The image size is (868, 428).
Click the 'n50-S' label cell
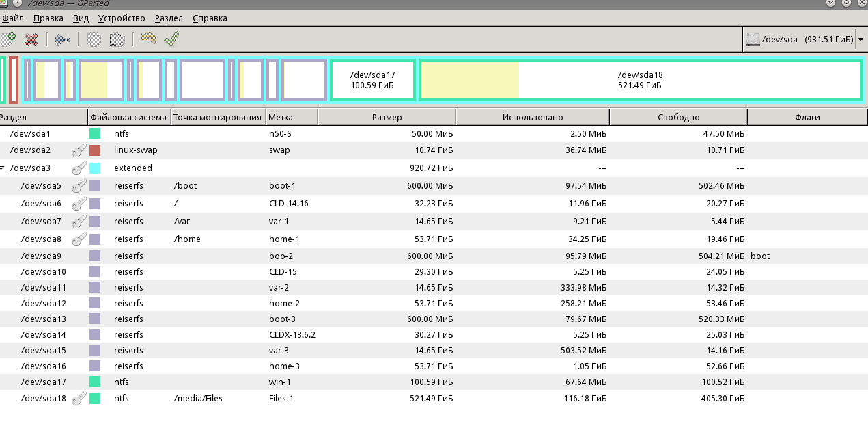(281, 134)
